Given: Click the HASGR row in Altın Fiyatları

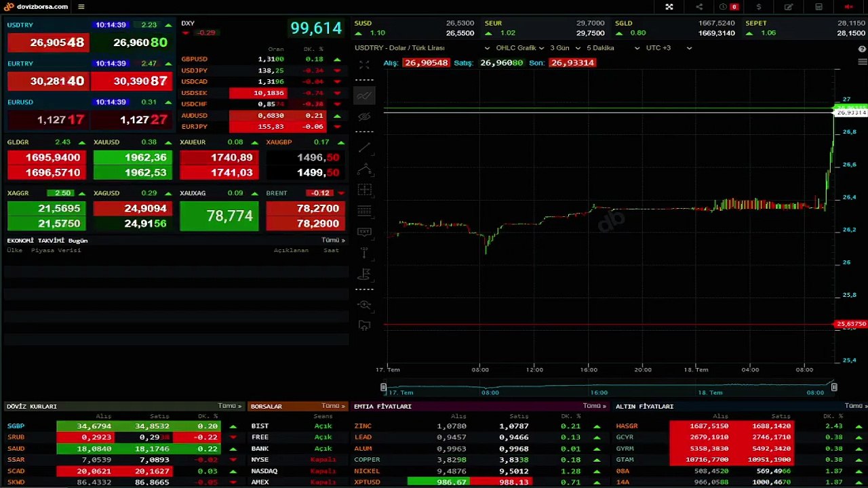Looking at the screenshot, I should 741,426.
